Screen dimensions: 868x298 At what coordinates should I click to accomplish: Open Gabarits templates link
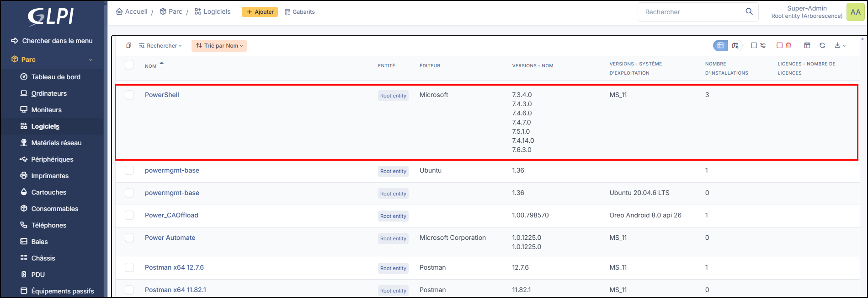pos(299,12)
